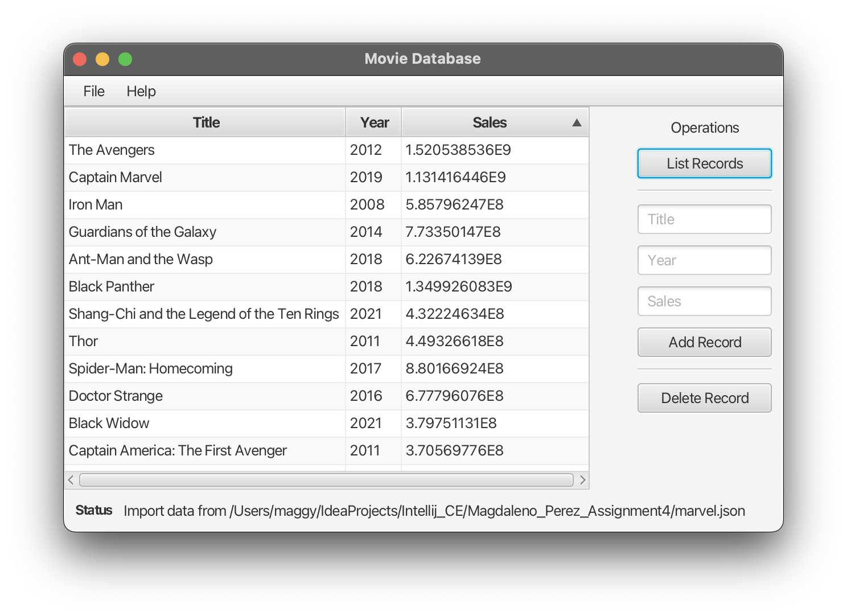Click the Delete Record button
The image size is (847, 616).
[x=705, y=398]
